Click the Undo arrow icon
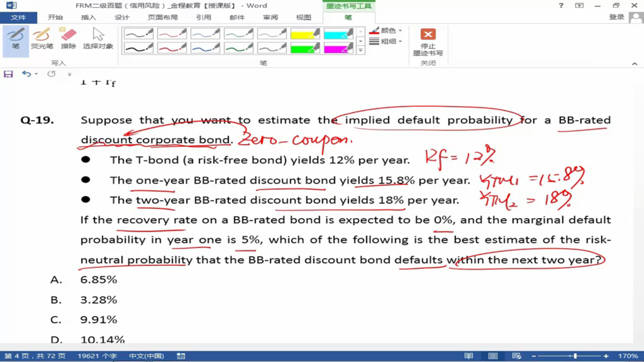Image resolution: width=644 pixels, height=362 pixels. [26, 74]
